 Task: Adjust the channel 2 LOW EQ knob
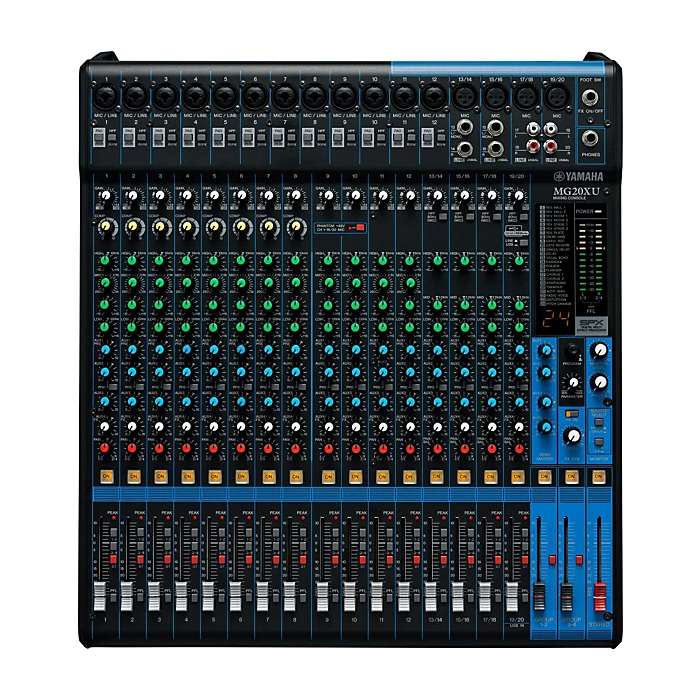tap(131, 327)
